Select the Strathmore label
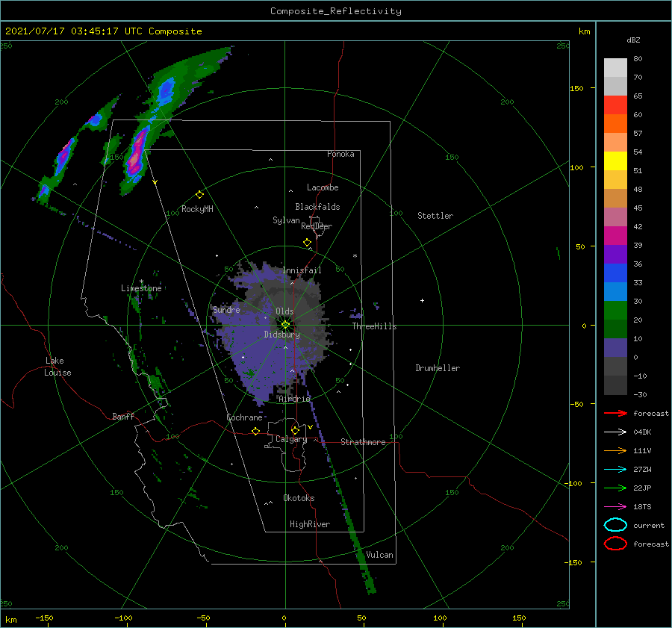The width and height of the screenshot is (672, 628). click(x=363, y=442)
